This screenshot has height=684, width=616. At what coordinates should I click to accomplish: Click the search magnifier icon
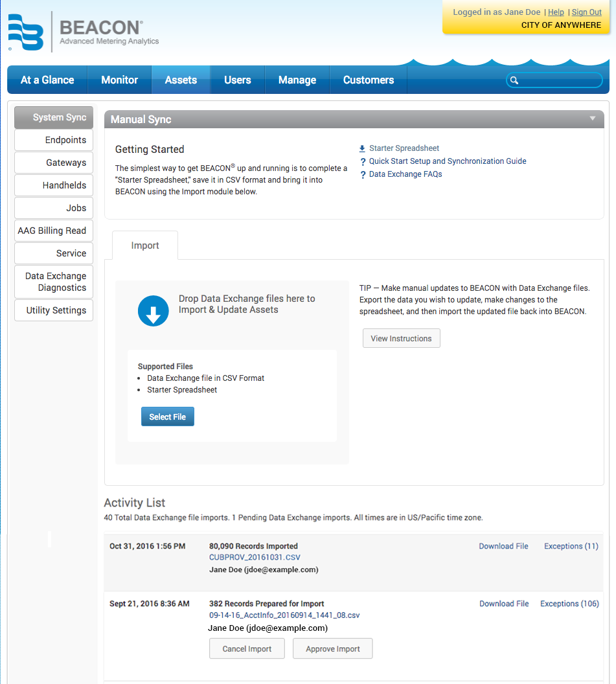(x=514, y=80)
